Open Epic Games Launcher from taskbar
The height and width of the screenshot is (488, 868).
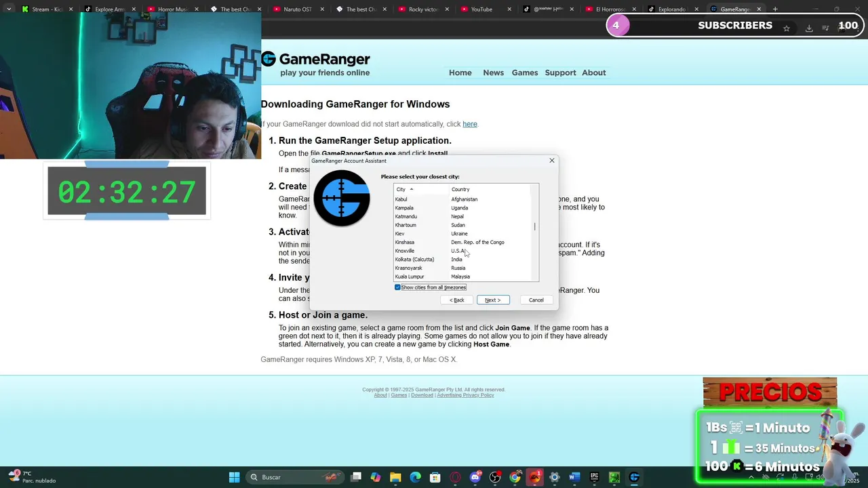(x=595, y=477)
